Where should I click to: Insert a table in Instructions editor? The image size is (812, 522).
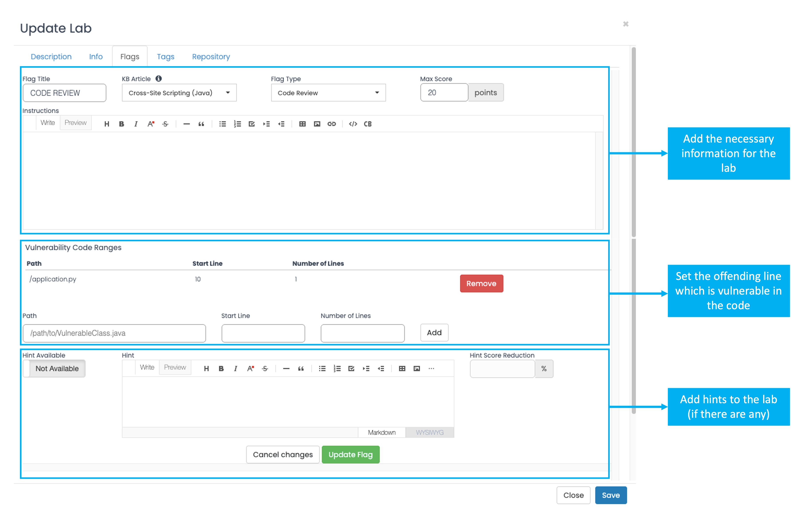coord(302,124)
